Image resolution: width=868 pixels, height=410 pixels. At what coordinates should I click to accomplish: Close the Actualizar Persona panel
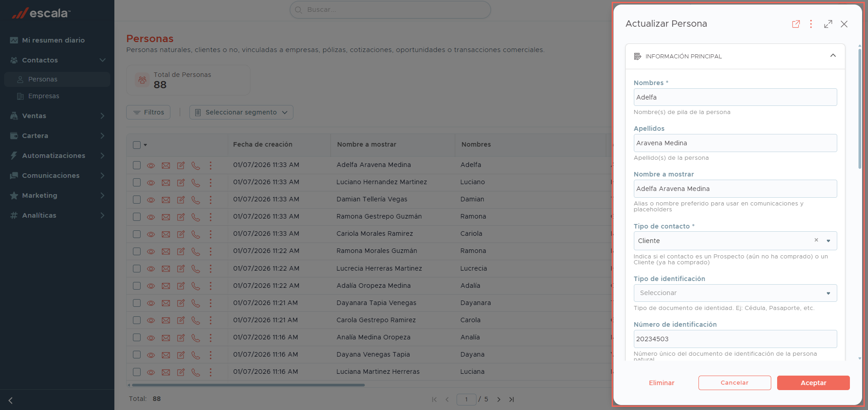[844, 24]
